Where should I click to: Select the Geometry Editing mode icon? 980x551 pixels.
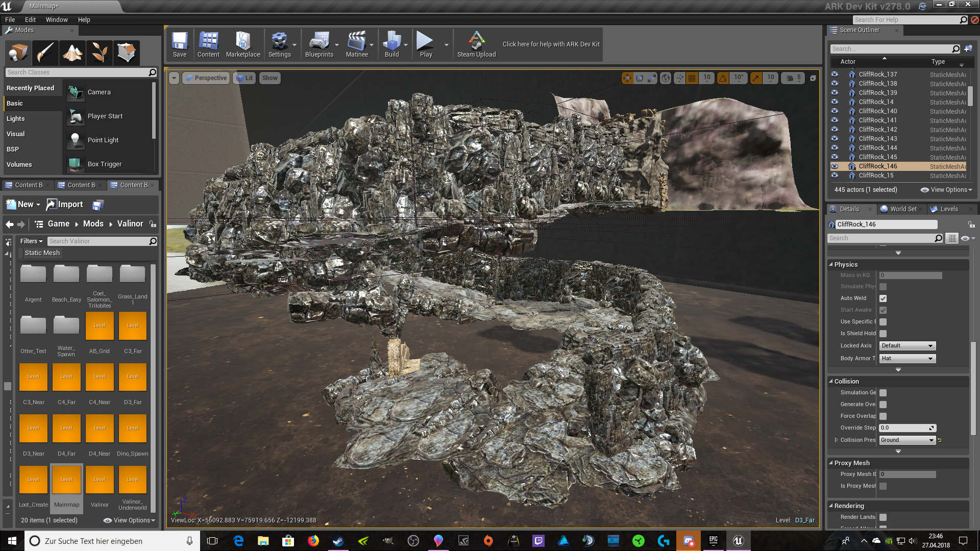point(126,52)
